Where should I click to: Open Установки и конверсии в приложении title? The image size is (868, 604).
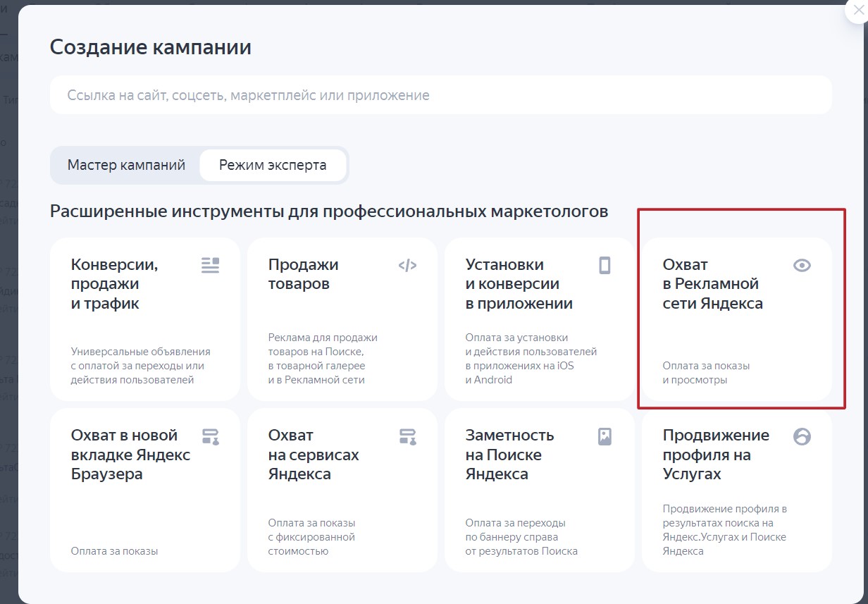519,284
